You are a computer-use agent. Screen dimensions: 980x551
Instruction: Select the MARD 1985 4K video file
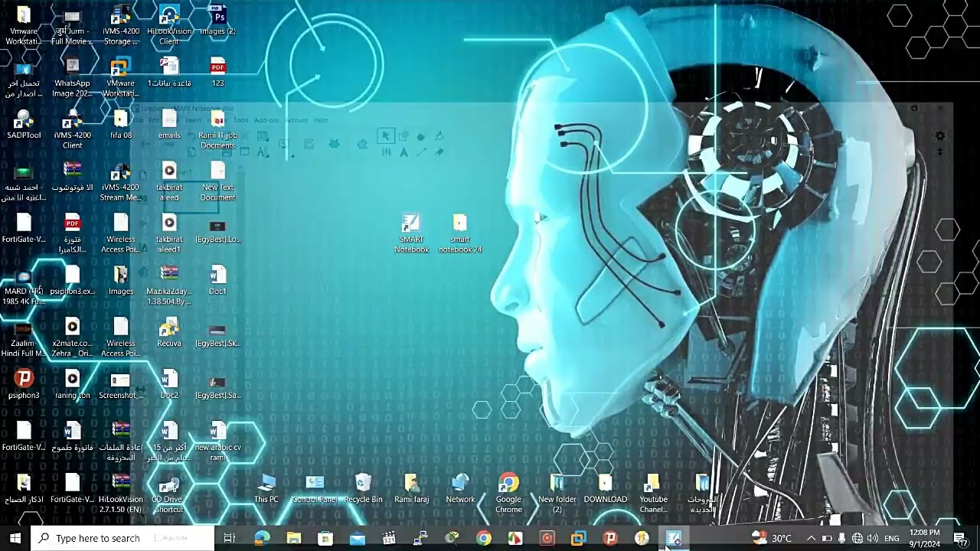pyautogui.click(x=24, y=285)
